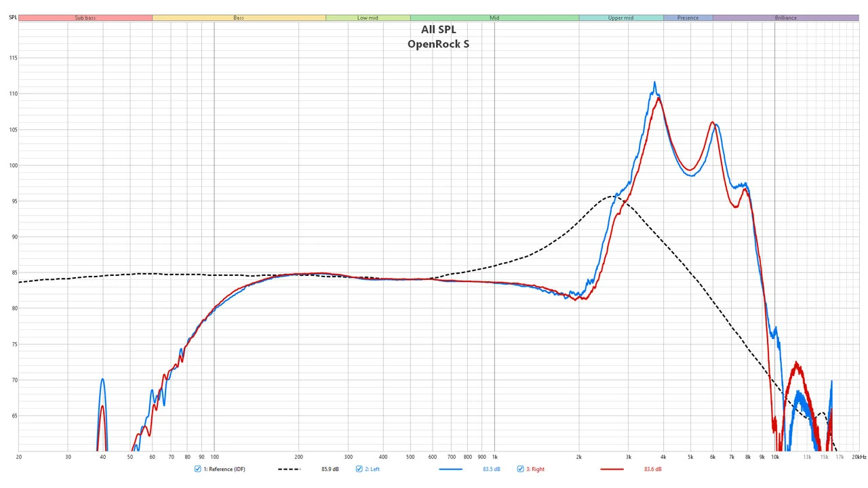Click the 105 value on the SPL axis
Image resolution: width=868 pixels, height=488 pixels.
point(13,129)
